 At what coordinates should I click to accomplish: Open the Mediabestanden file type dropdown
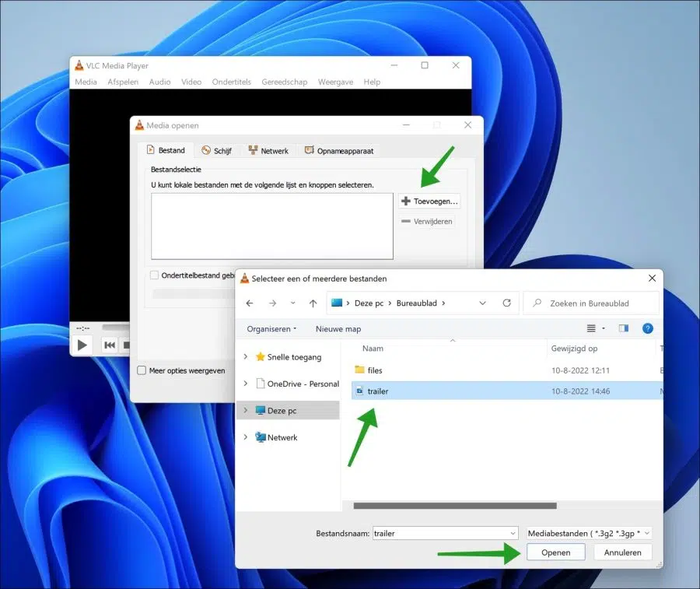[647, 533]
